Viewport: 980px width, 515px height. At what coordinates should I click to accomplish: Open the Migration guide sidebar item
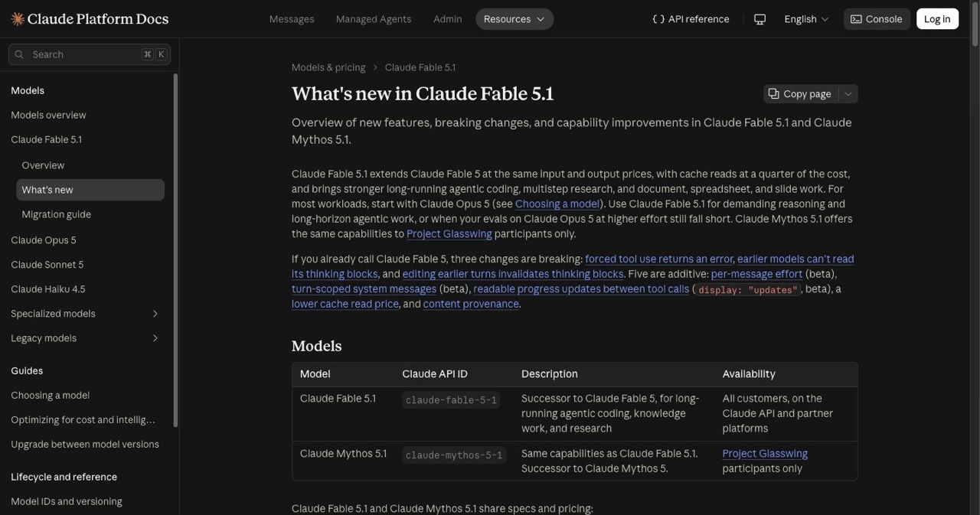coord(56,214)
